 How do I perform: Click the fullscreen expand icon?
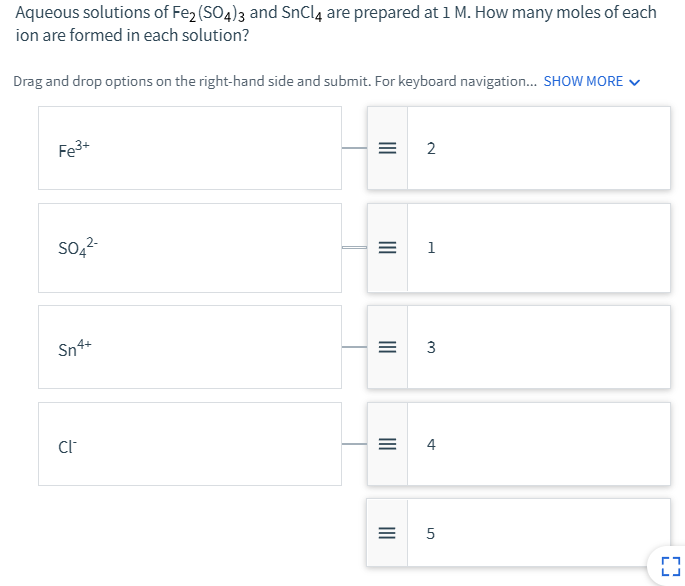tap(669, 567)
